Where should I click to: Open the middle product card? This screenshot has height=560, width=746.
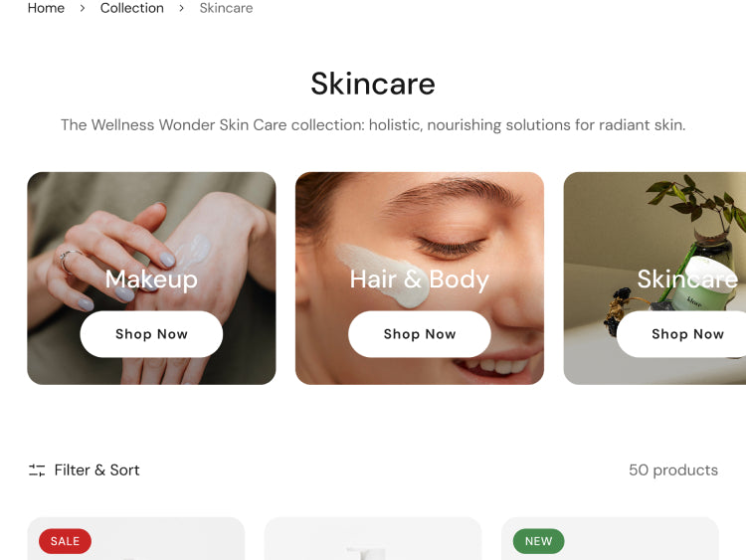pos(373,538)
